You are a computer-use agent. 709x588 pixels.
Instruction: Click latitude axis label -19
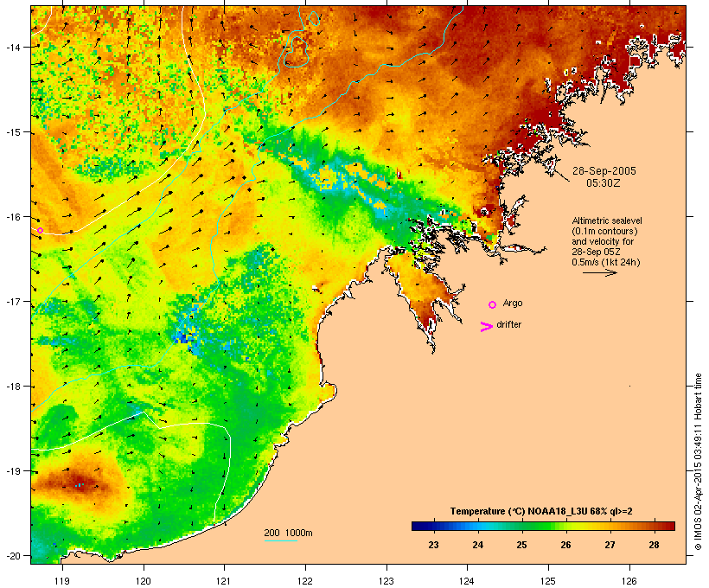[x=13, y=471]
